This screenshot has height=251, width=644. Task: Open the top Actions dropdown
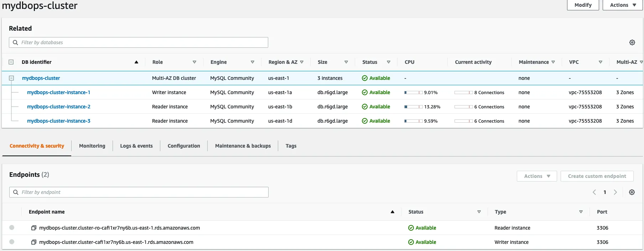pos(623,5)
